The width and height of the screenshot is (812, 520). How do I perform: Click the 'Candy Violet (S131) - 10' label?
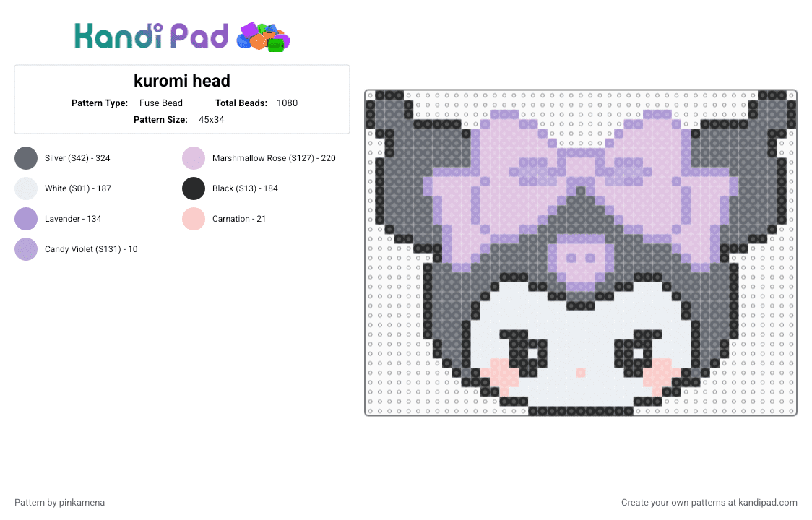pos(91,249)
